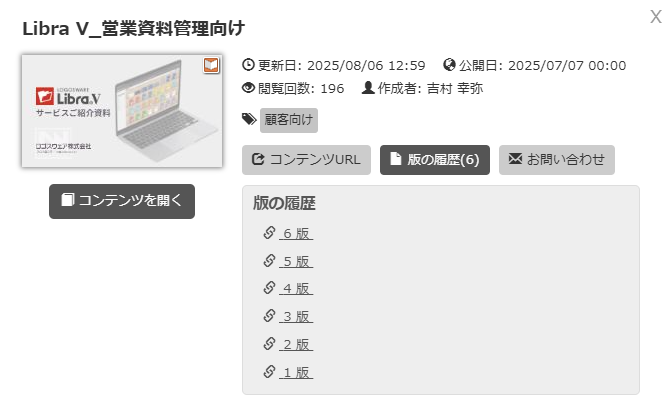Click the 版の履歴 panel heading
Viewport: 670px width, 406px height.
284,203
